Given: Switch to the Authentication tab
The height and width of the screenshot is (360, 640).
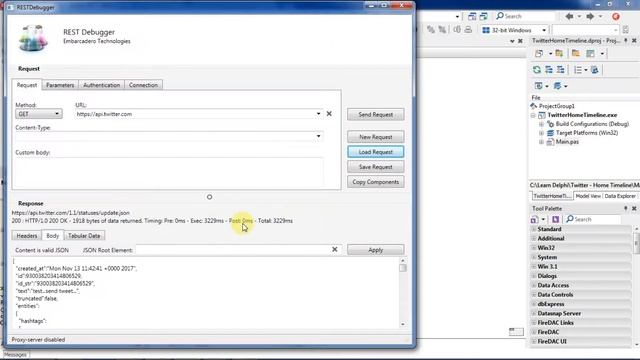Looking at the screenshot, I should pos(102,85).
